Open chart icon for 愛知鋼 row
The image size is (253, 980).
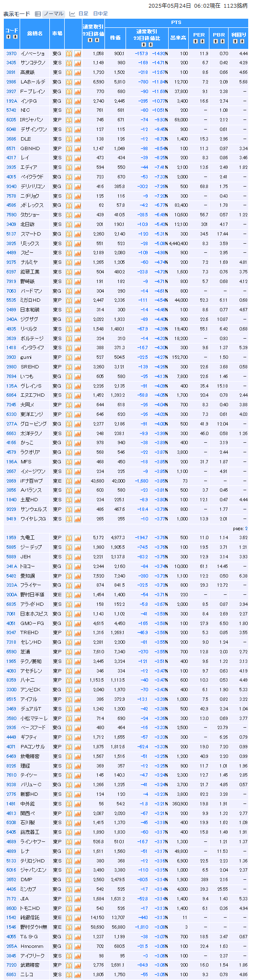[77, 576]
